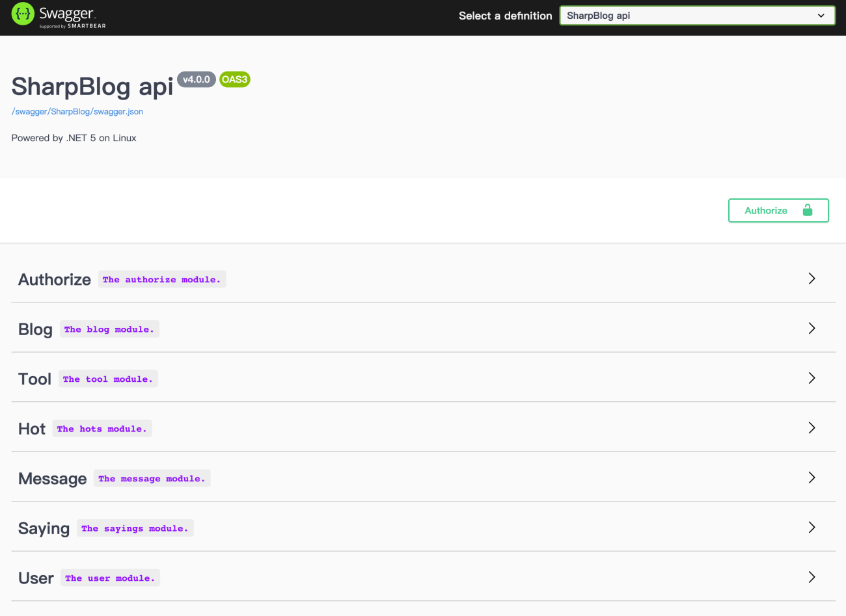Expand the Hot section chevron
This screenshot has height=616, width=846.
tap(812, 428)
